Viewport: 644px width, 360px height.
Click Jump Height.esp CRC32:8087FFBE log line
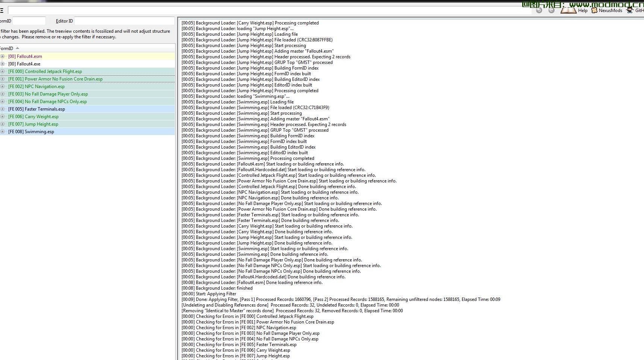click(x=257, y=40)
